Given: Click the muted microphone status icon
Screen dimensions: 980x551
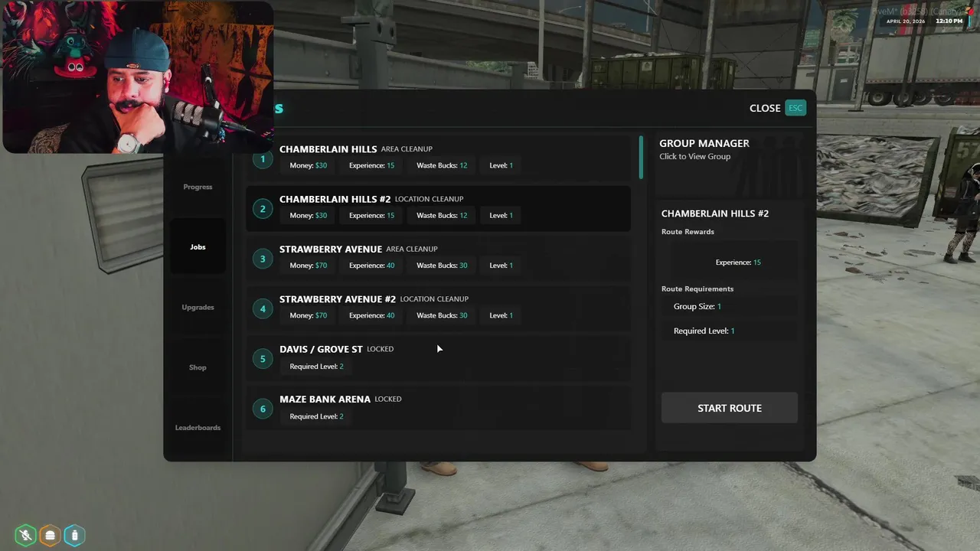Looking at the screenshot, I should (26, 536).
